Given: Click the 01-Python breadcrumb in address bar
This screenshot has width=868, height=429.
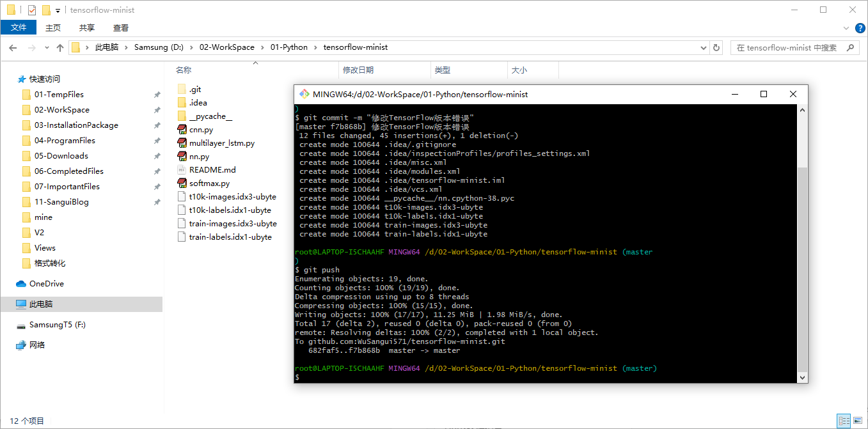Looking at the screenshot, I should 289,47.
